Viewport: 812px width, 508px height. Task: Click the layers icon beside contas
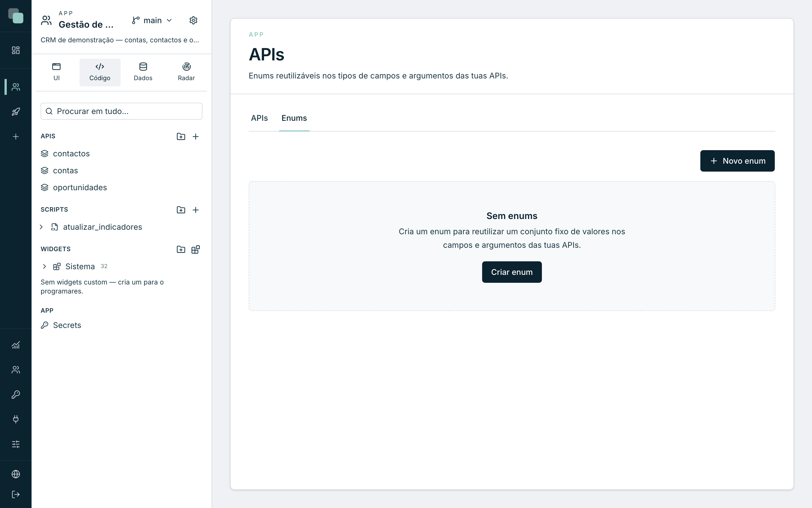pos(45,170)
